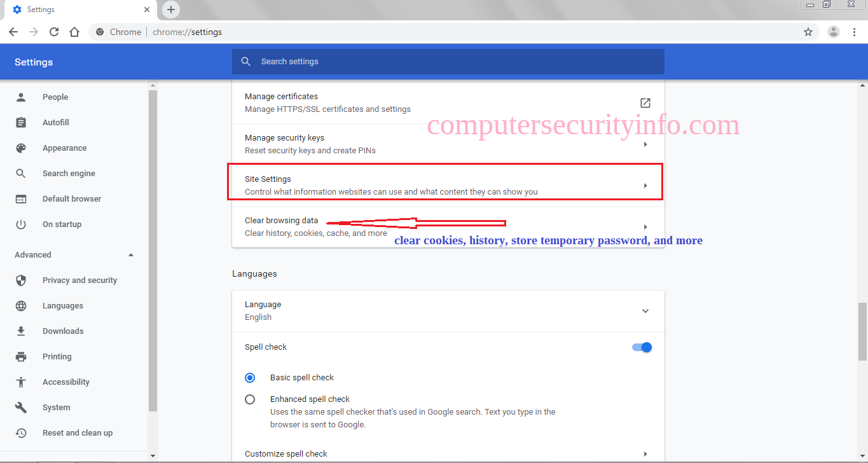The height and width of the screenshot is (463, 868).
Task: Go to Languages sidebar link
Action: [63, 306]
